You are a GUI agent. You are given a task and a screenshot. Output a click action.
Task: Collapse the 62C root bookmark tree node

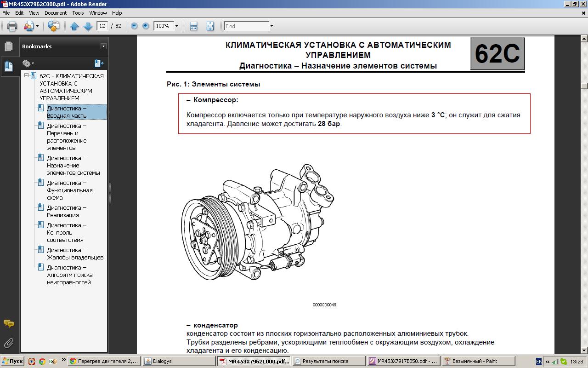[26, 75]
